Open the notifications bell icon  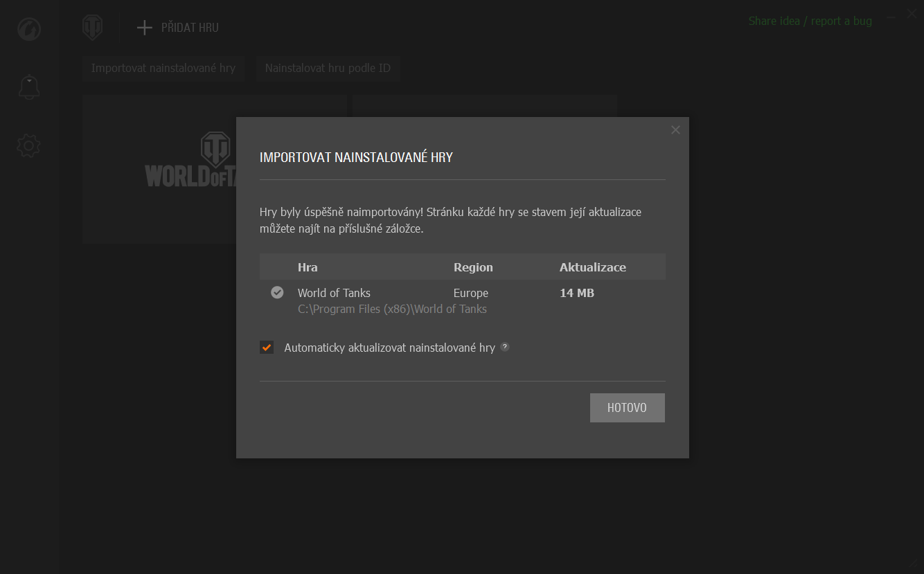click(x=29, y=87)
